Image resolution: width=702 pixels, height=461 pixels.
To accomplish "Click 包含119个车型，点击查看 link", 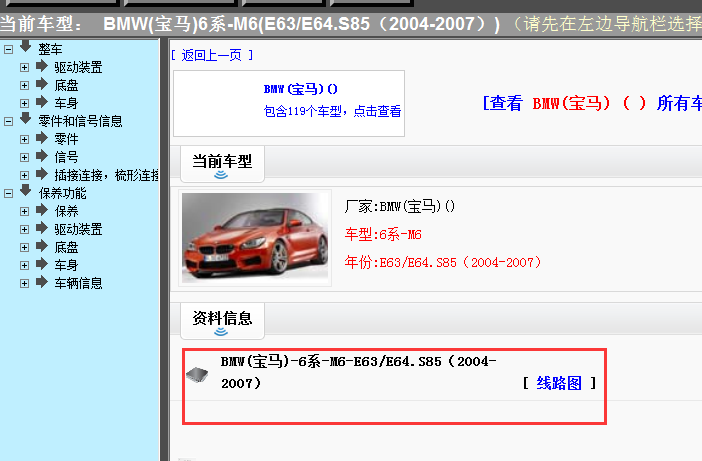I will [x=332, y=111].
